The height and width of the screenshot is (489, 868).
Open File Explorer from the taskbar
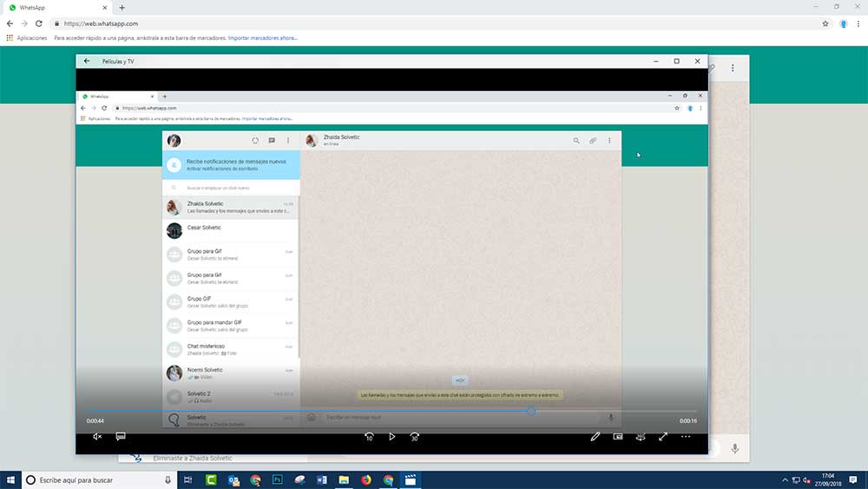click(x=344, y=480)
